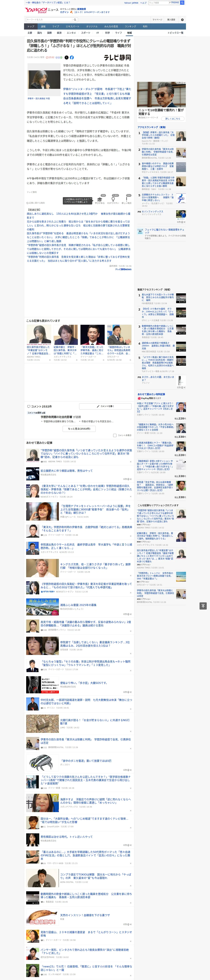Open 参院選で「当選してほしくない」裏金議員ランキング article
This screenshot has height=980, width=210.
pyautogui.click(x=95, y=644)
